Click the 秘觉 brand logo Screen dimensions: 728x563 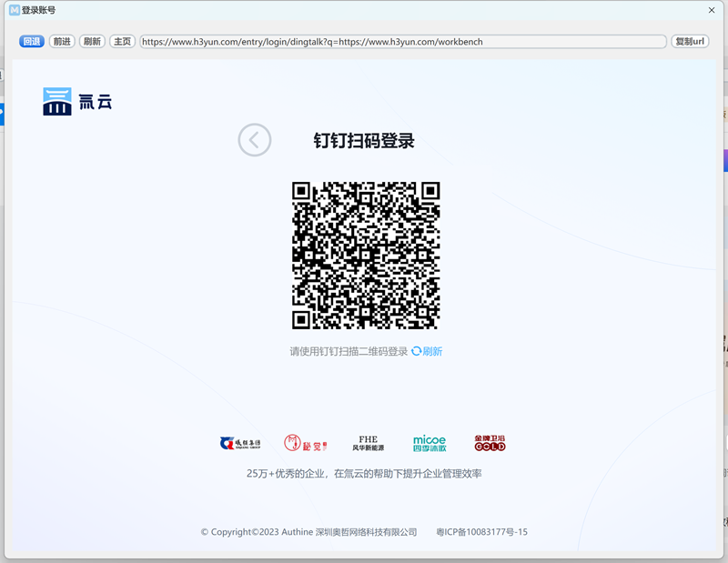point(306,443)
